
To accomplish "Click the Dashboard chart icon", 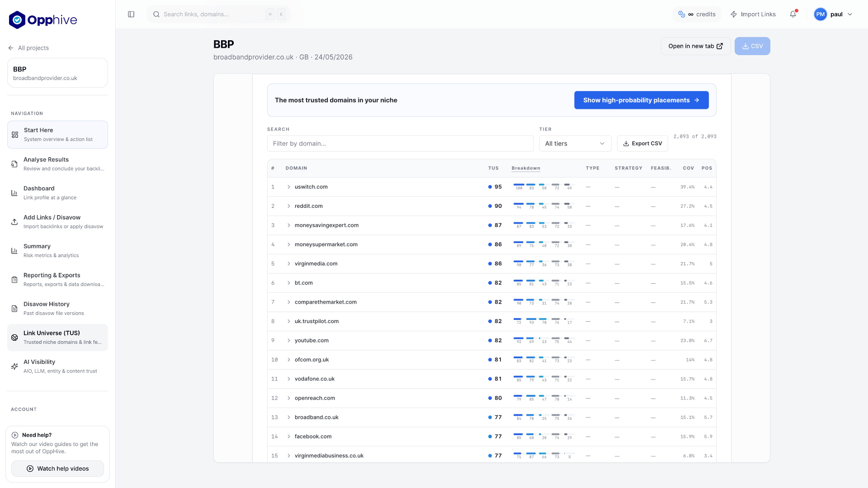I will pyautogui.click(x=14, y=193).
